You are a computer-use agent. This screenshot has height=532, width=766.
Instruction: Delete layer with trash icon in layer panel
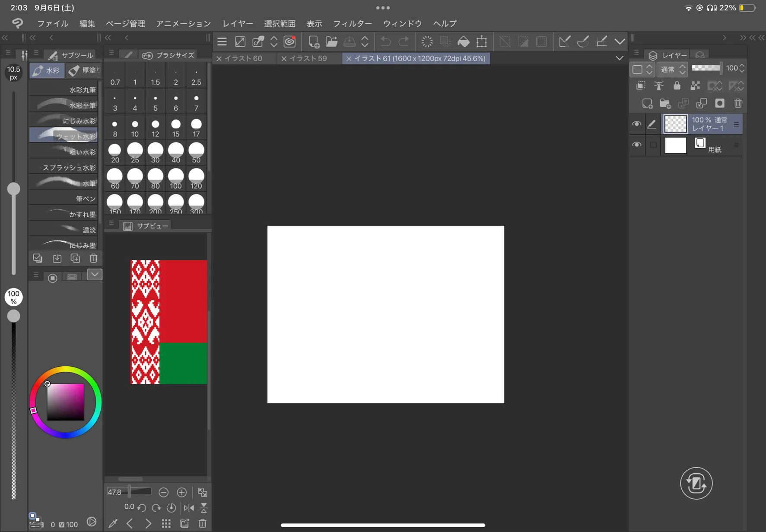pyautogui.click(x=738, y=104)
